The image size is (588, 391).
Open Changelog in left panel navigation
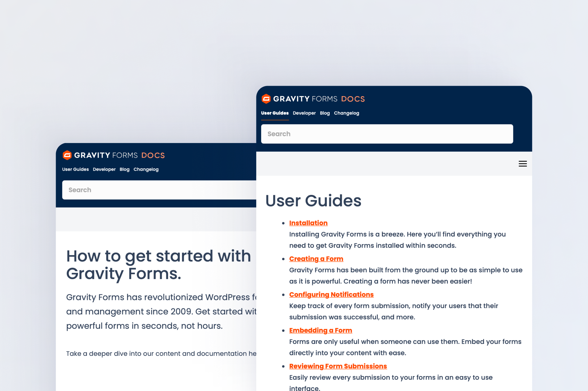click(x=146, y=170)
